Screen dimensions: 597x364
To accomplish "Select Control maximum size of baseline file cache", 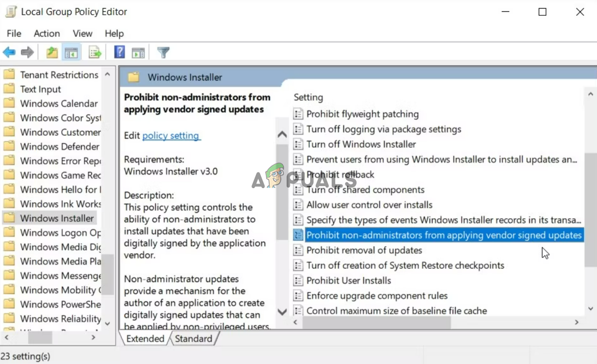I will point(396,311).
